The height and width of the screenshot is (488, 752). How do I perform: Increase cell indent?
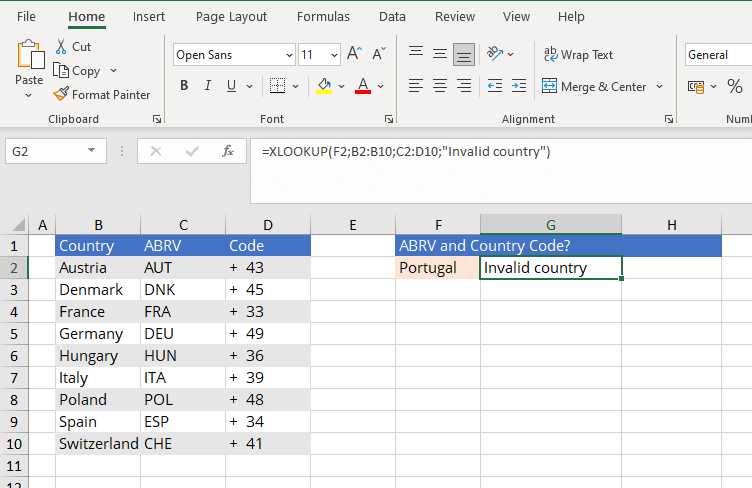click(x=518, y=86)
